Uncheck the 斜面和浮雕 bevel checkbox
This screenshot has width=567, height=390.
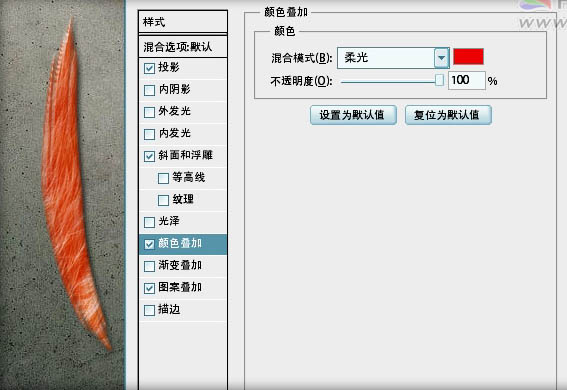coord(149,156)
